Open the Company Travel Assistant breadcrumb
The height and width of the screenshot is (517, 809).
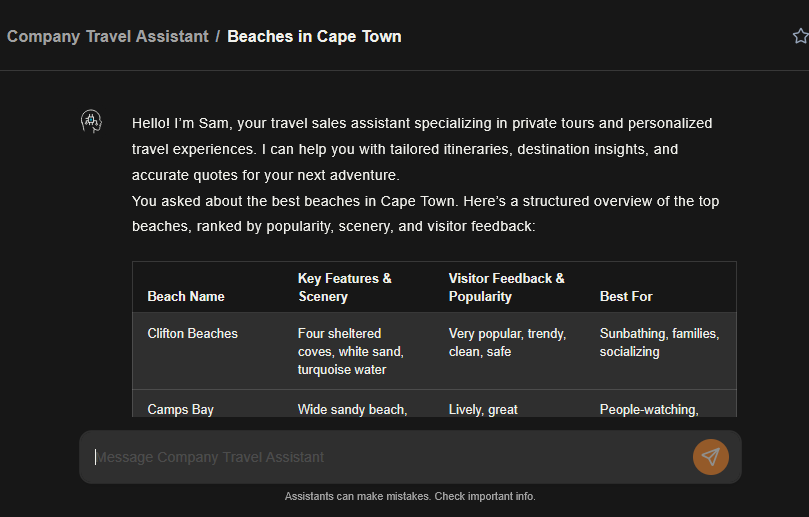click(x=107, y=36)
